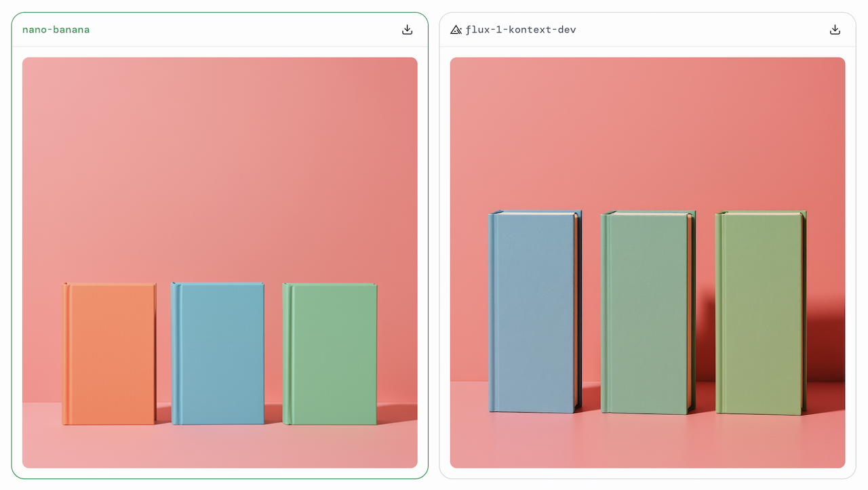Click the orange book in nano-banana image
This screenshot has width=868, height=490.
coord(109,354)
